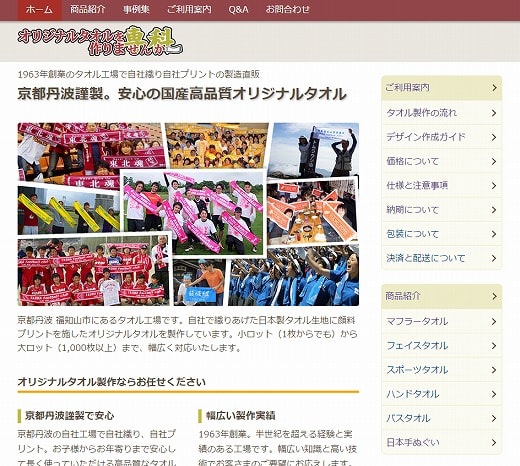The height and width of the screenshot is (466, 520).
Task: Open 仕様と注意事項 sidebar link
Action: pyautogui.click(x=442, y=185)
